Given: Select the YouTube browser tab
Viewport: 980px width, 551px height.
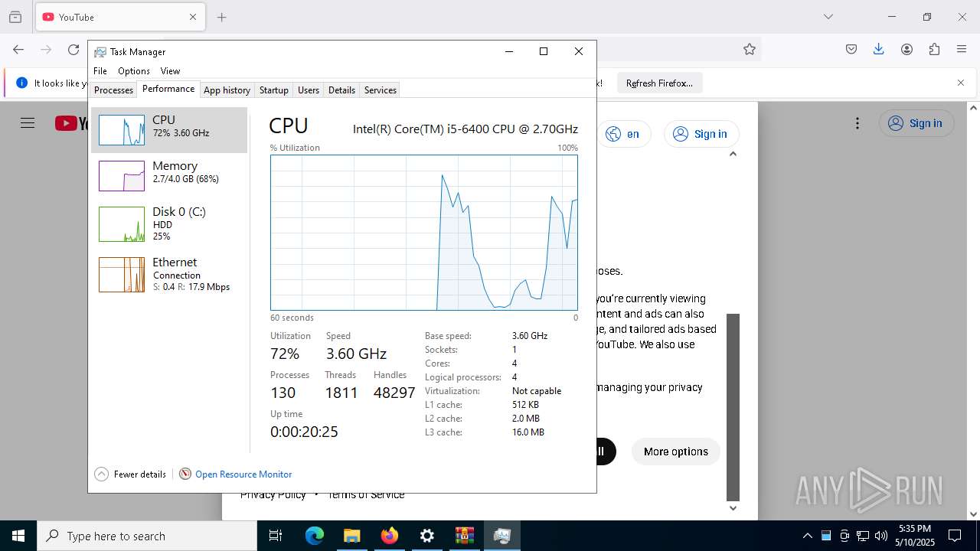Looking at the screenshot, I should (120, 17).
